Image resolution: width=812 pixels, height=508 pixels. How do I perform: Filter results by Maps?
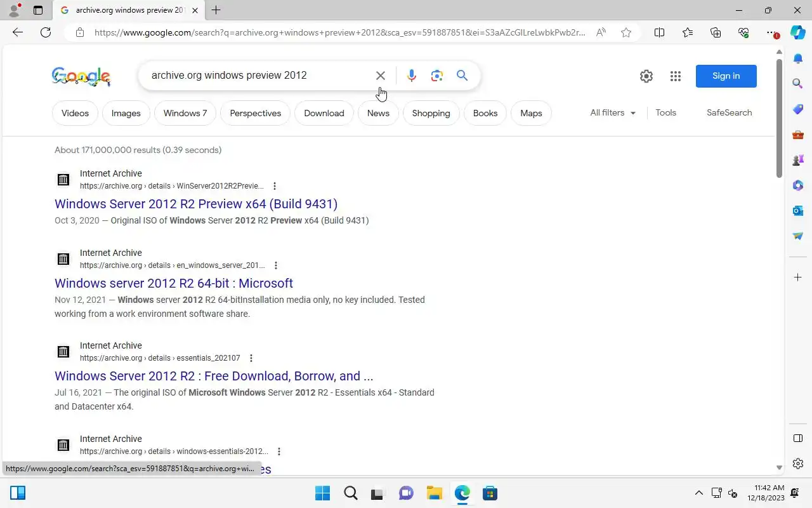(531, 113)
